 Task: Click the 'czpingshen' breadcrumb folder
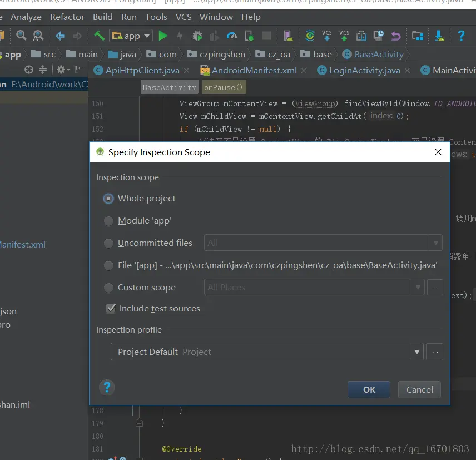[x=216, y=55]
